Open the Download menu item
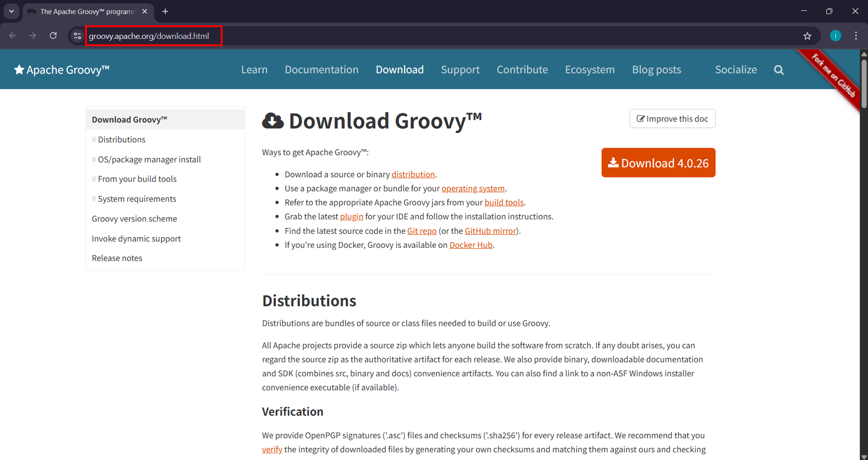Screen dimensions: 868x460 [x=400, y=70]
